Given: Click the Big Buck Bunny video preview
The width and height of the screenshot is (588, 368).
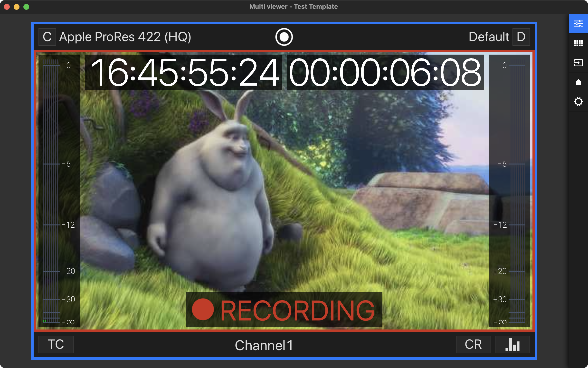Looking at the screenshot, I should point(284,191).
